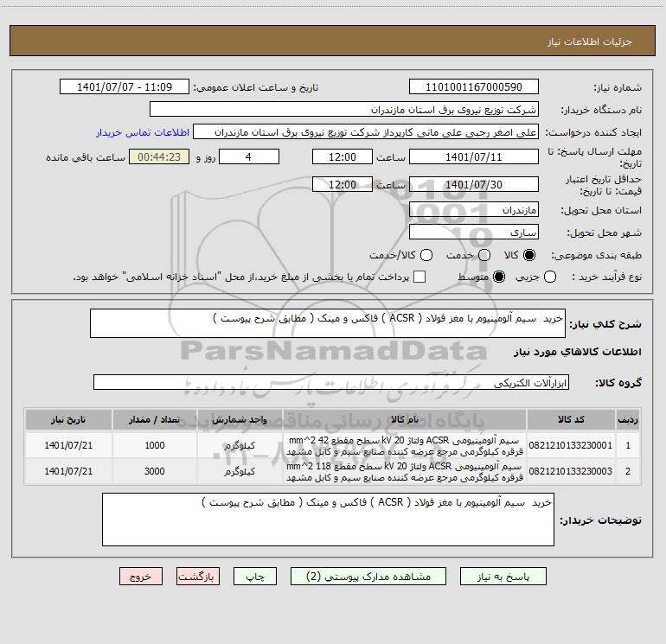666x644 pixels.
Task: Click the ACSR 42 mm^2 item name
Action: (x=405, y=446)
